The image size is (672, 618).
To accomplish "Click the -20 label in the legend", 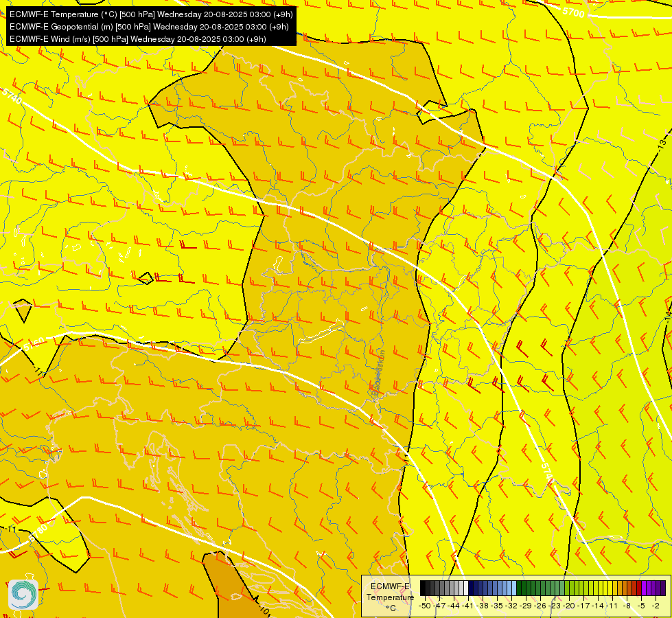I will point(569,606).
